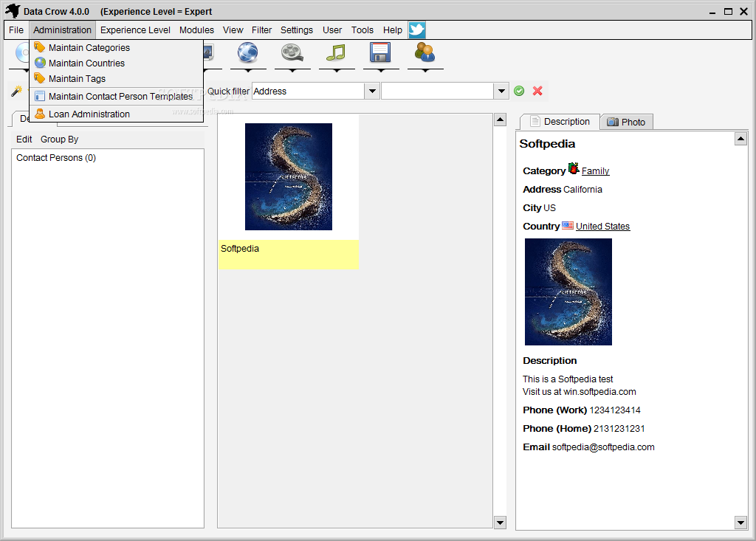Open the Settings menu
The width and height of the screenshot is (756, 541).
(x=297, y=30)
